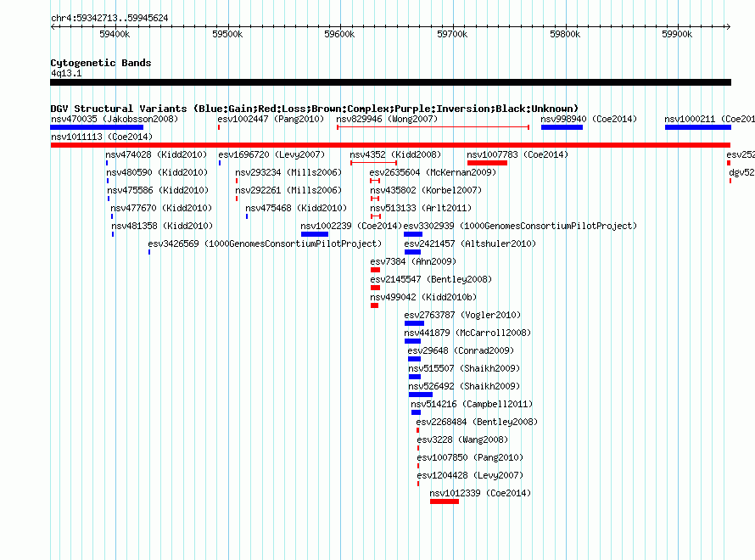Screen dimensions: 755x560
Task: Select the red bar under esv7384
Action: click(x=376, y=270)
